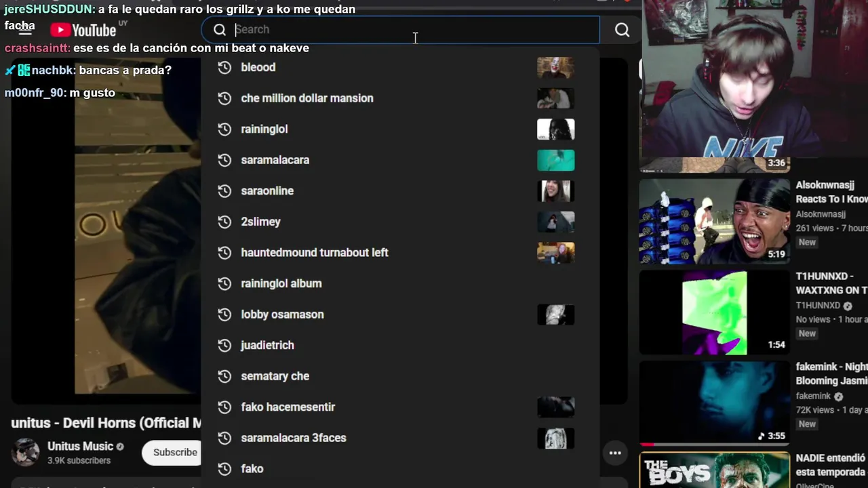Viewport: 868px width, 488px height.
Task: Open Unitus Music channel name link
Action: click(80, 446)
